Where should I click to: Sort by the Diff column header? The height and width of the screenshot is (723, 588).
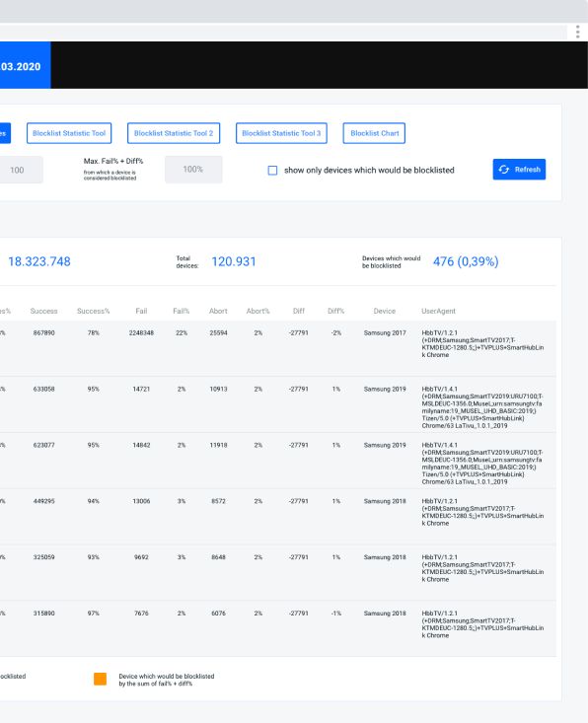point(299,312)
